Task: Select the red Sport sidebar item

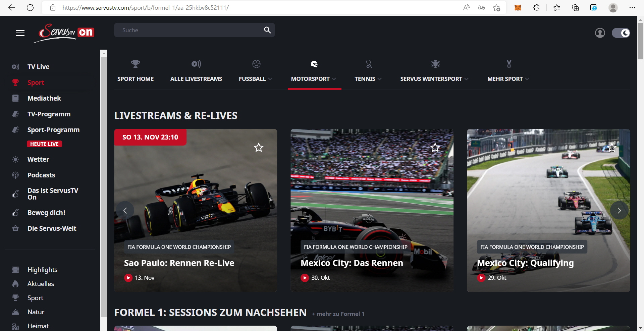Action: pos(36,82)
